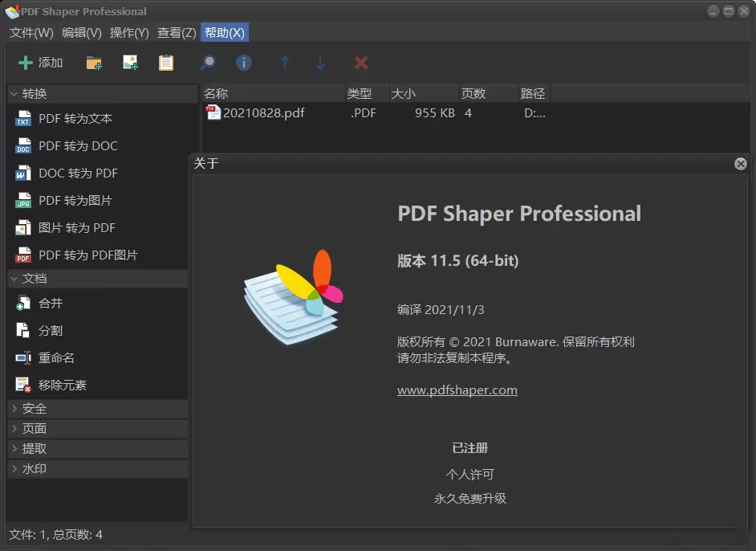
Task: Click the .PDF type cell
Action: click(363, 112)
